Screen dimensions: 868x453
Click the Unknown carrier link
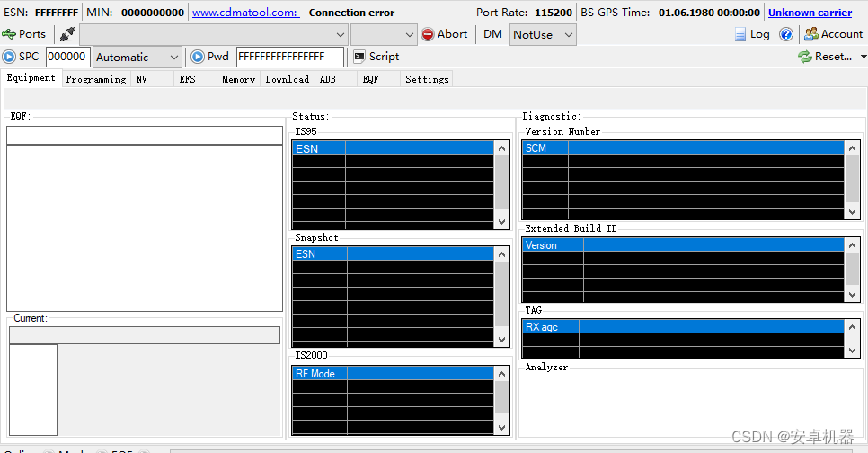tap(810, 13)
